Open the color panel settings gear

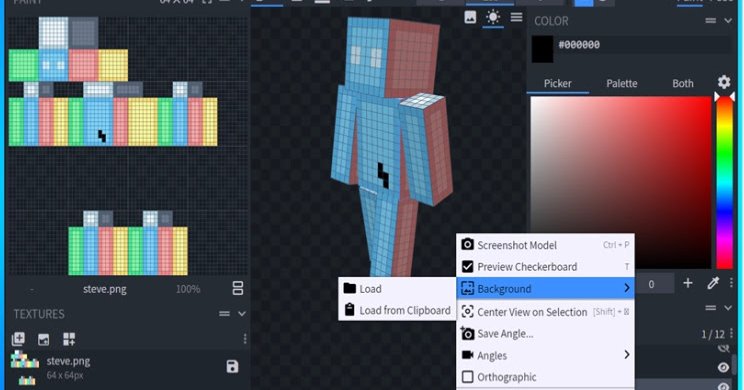click(x=724, y=82)
